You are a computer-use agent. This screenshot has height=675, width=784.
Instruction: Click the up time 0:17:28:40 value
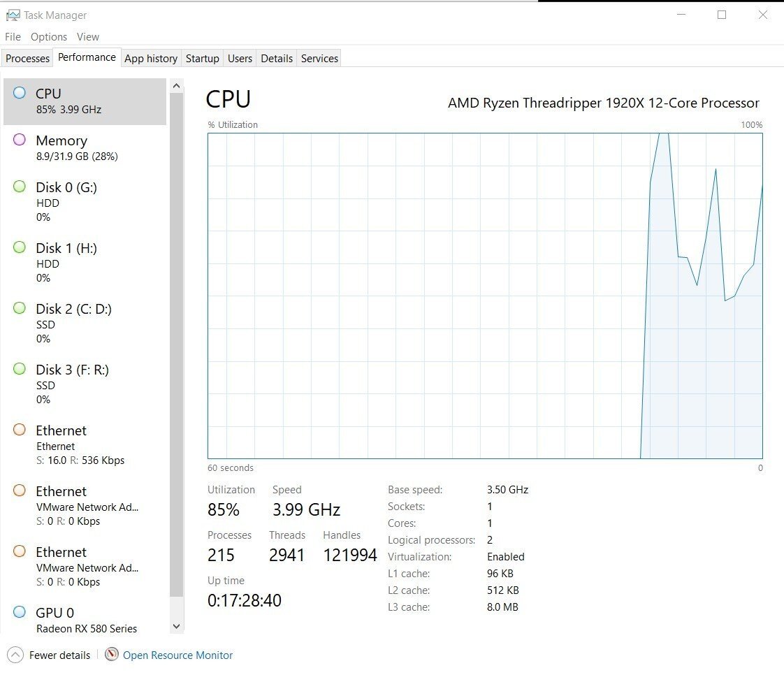pos(245,600)
